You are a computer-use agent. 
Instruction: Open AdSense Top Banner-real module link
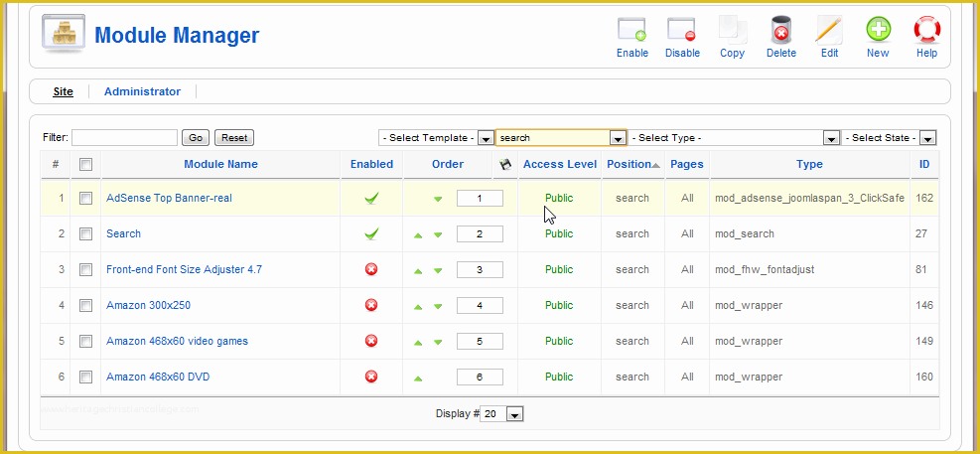[x=169, y=199]
